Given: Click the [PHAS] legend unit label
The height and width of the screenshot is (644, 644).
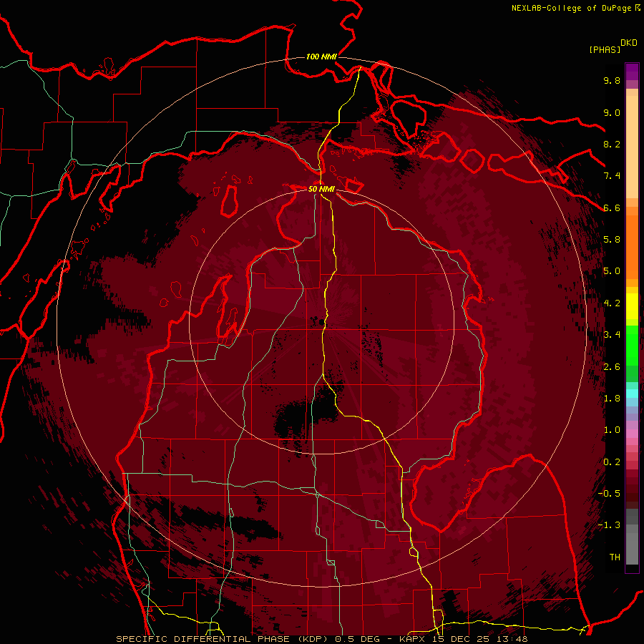Looking at the screenshot, I should click(605, 49).
